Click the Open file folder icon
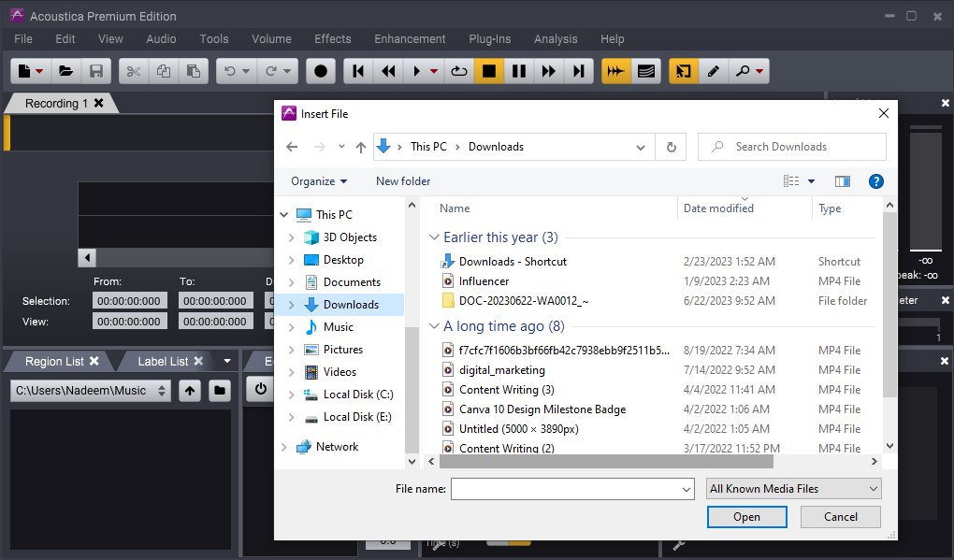 pos(65,71)
